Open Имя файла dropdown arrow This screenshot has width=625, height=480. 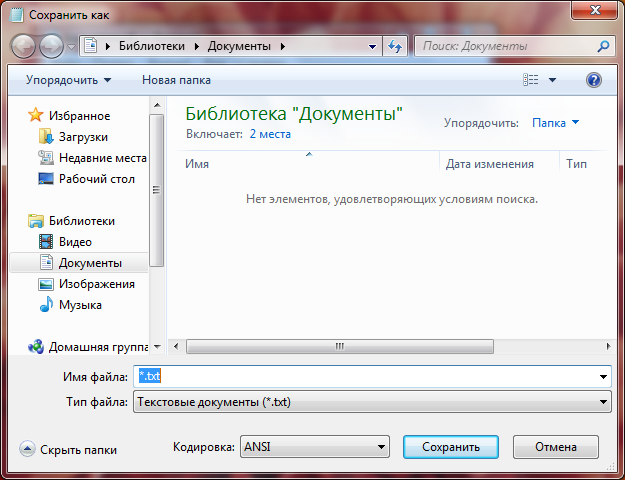(x=603, y=377)
